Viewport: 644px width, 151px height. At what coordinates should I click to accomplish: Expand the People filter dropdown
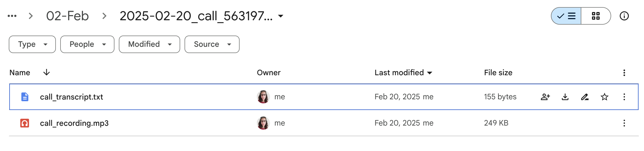tap(87, 44)
